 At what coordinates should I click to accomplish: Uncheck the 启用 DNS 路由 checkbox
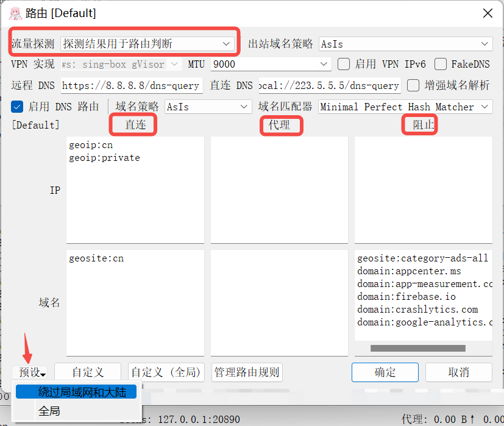pyautogui.click(x=17, y=107)
